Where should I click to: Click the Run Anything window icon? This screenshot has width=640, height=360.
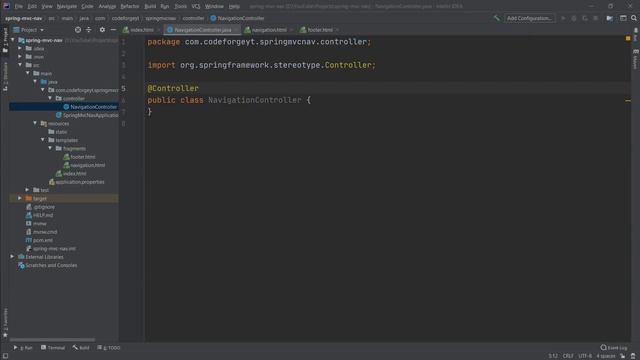pos(623,18)
